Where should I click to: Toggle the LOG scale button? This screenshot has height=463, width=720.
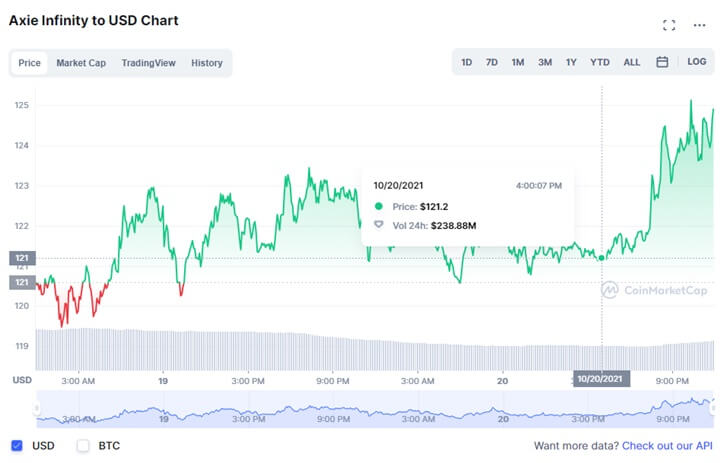(x=696, y=62)
